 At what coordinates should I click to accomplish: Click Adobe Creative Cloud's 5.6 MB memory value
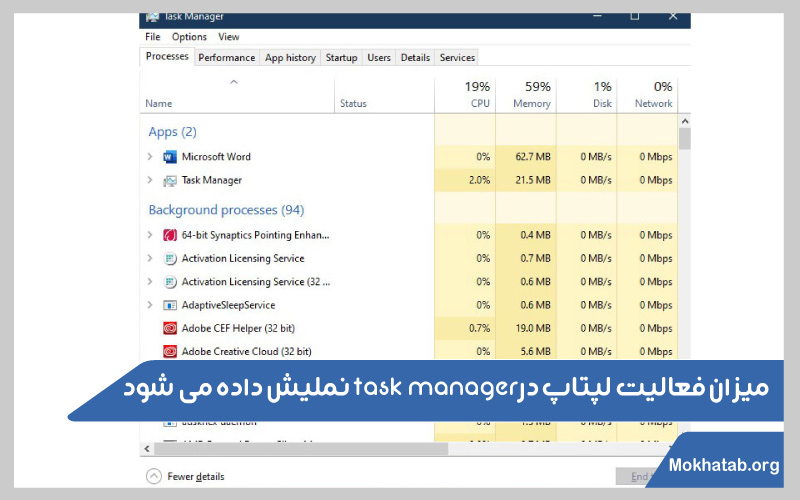coord(536,352)
